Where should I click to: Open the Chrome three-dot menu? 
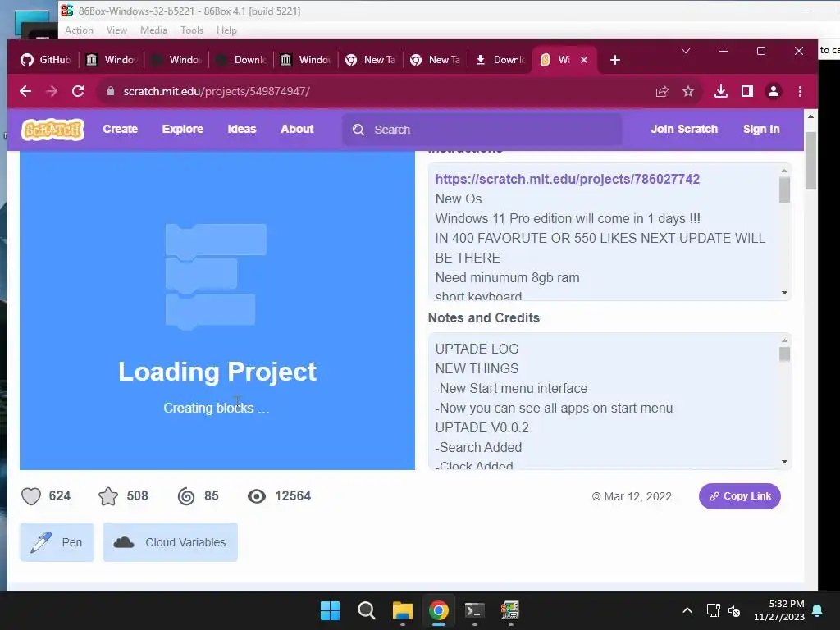[x=801, y=92]
